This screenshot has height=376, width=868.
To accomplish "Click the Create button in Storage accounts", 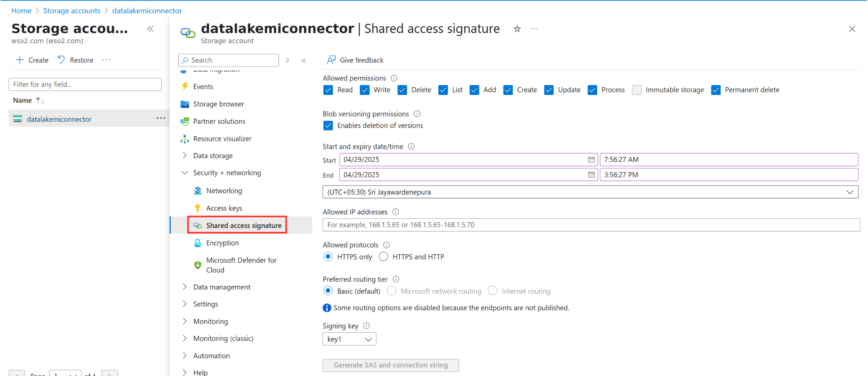I will click(32, 60).
